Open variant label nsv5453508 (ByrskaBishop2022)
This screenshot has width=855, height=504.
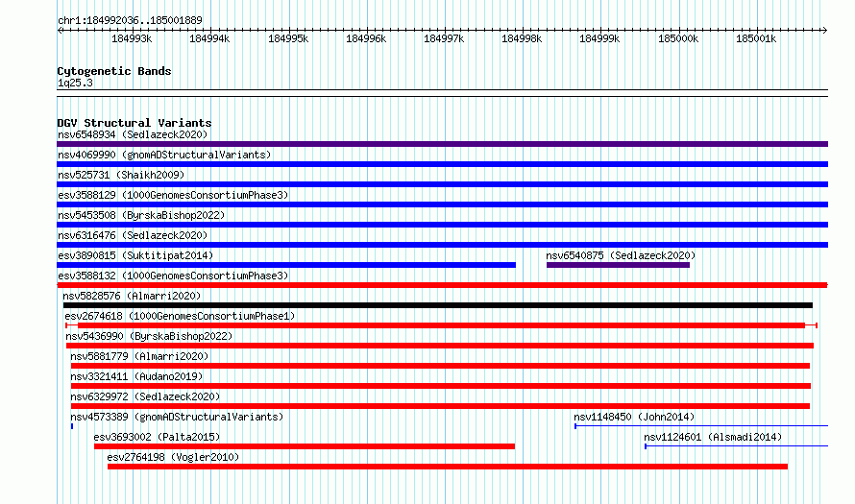(x=141, y=215)
